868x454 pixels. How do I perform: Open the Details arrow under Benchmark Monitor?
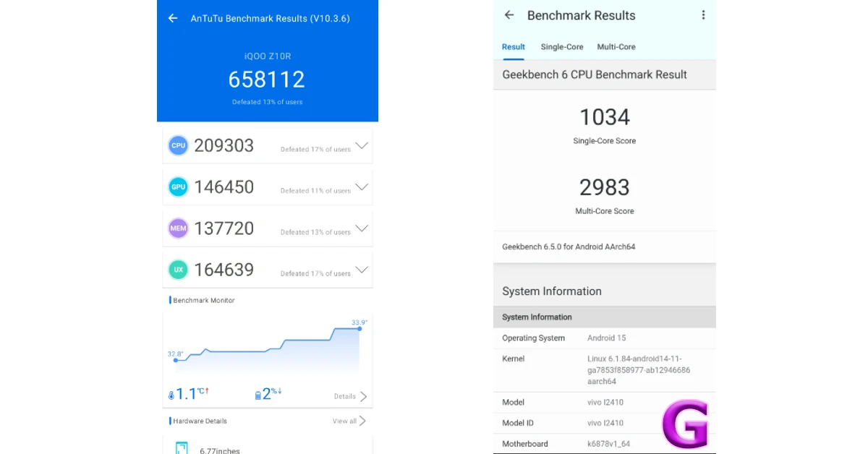coord(363,396)
